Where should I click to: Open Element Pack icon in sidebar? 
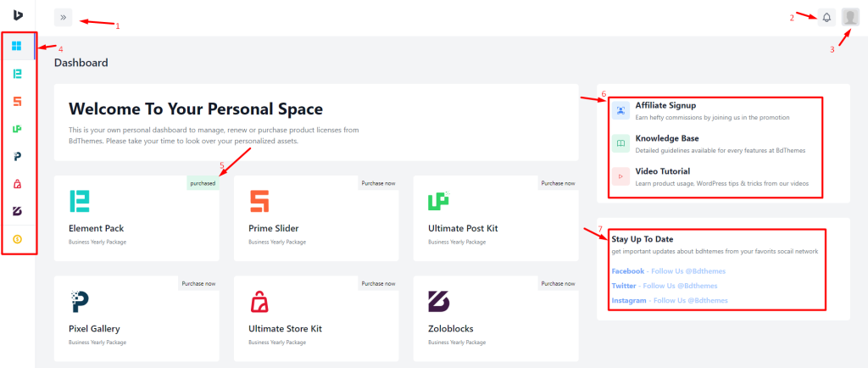pos(17,74)
